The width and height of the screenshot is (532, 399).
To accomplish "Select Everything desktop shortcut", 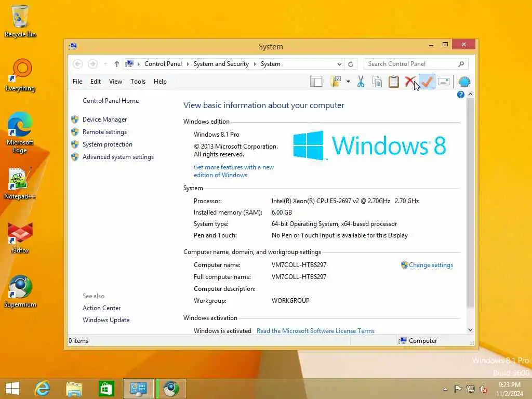I will click(x=20, y=75).
